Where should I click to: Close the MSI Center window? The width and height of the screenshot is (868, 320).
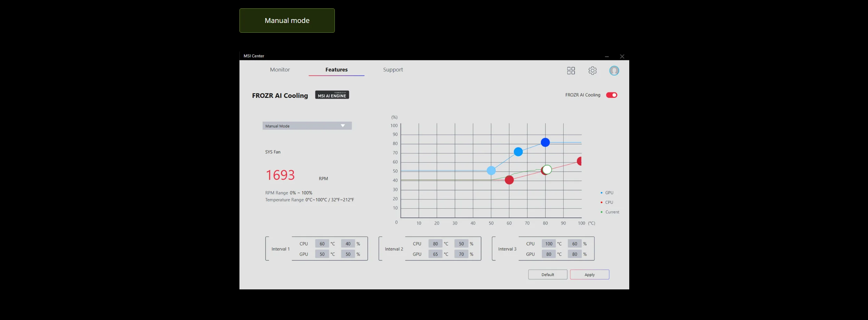click(x=622, y=56)
